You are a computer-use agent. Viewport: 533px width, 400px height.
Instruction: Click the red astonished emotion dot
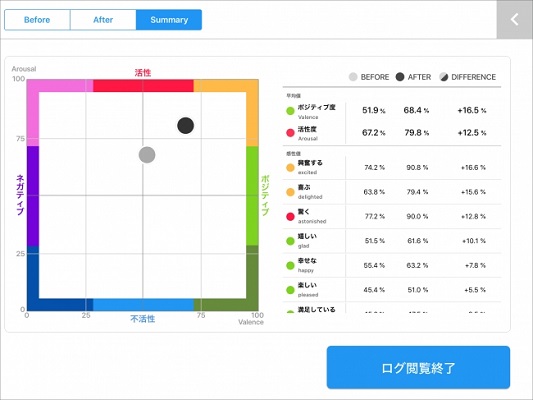290,216
